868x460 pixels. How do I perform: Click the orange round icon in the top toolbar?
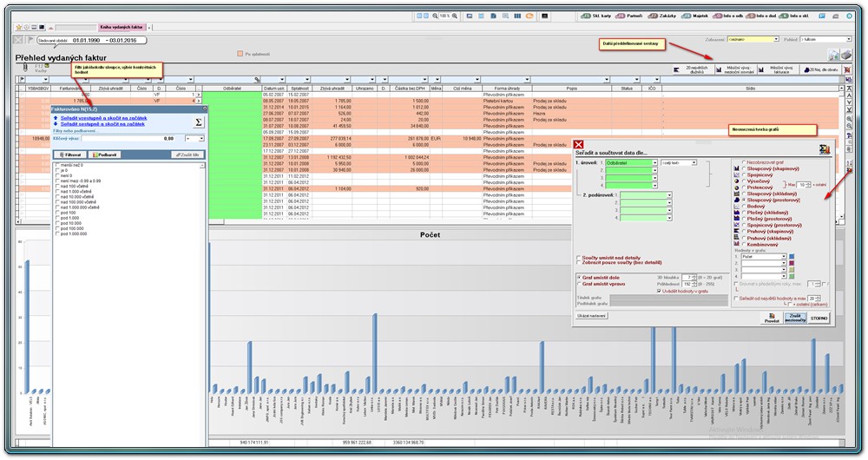click(x=529, y=16)
